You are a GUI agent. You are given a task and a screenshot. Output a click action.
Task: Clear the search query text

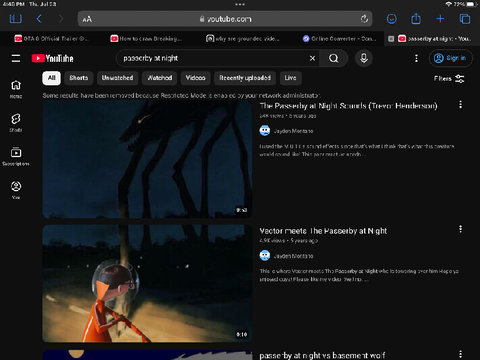[312, 58]
